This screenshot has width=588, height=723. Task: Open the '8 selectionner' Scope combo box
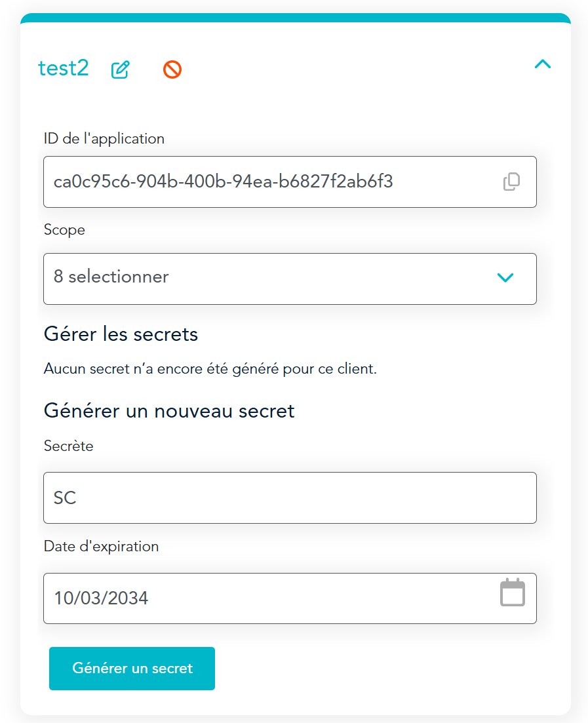pos(262,278)
